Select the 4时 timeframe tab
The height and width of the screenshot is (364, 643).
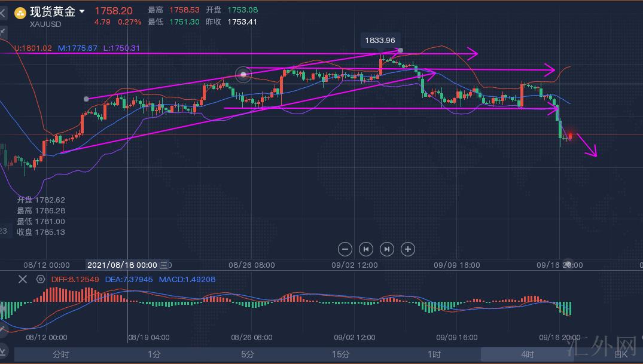[x=527, y=354]
